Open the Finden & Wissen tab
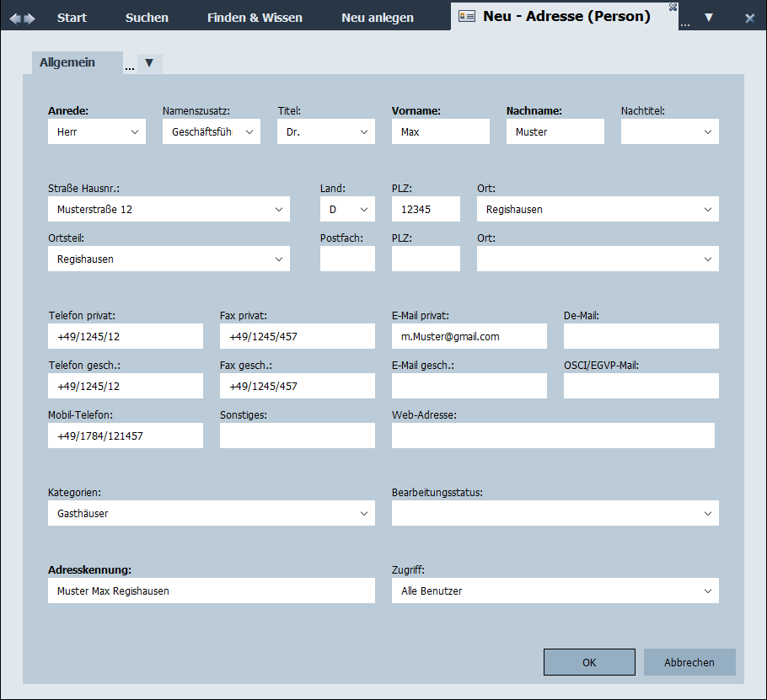Viewport: 767px width, 700px height. click(x=255, y=18)
